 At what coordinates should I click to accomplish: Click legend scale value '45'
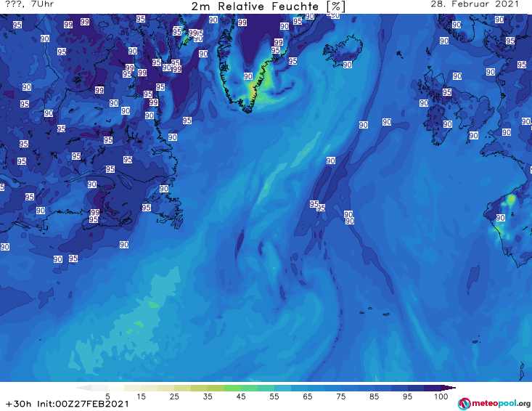tap(241, 396)
